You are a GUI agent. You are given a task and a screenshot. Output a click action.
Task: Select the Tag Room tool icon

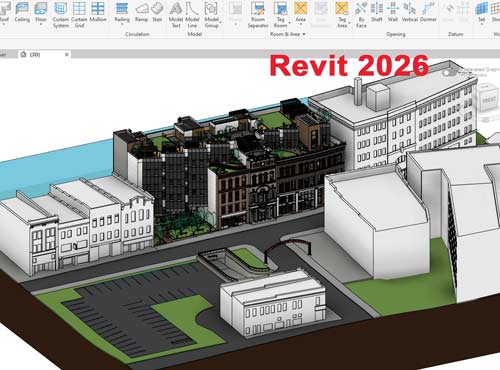(281, 8)
